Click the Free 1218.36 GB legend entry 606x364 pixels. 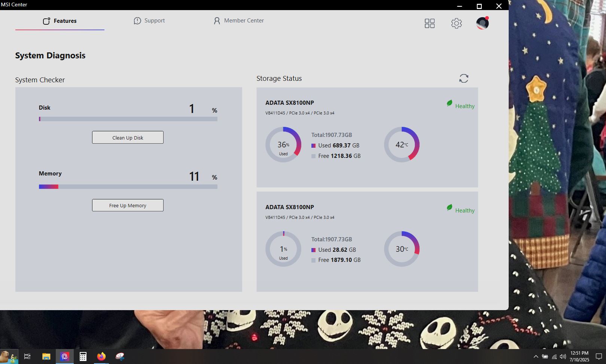pyautogui.click(x=336, y=156)
